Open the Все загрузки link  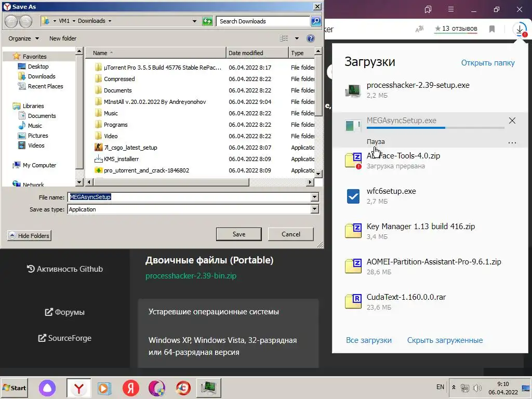pyautogui.click(x=369, y=340)
